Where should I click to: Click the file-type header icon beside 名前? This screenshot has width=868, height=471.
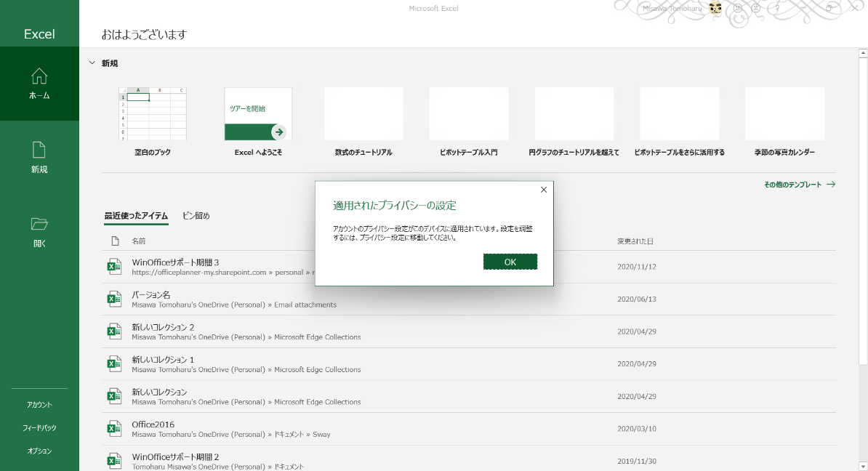point(115,241)
